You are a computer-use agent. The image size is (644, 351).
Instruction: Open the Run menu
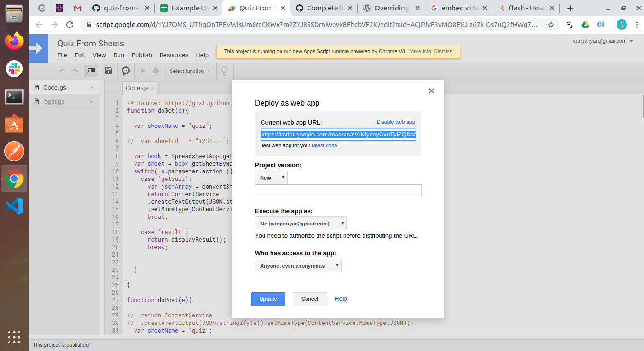click(119, 55)
